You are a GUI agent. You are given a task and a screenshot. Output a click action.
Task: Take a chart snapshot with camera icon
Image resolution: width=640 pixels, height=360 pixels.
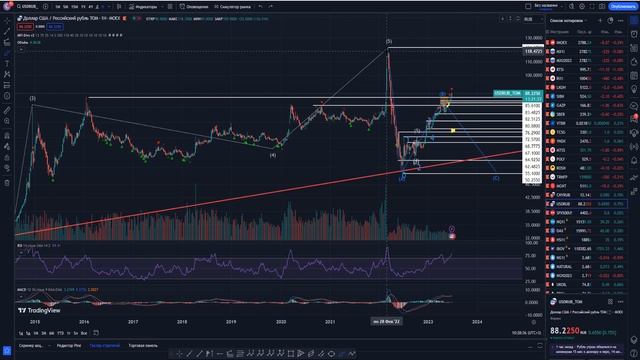[x=602, y=7]
